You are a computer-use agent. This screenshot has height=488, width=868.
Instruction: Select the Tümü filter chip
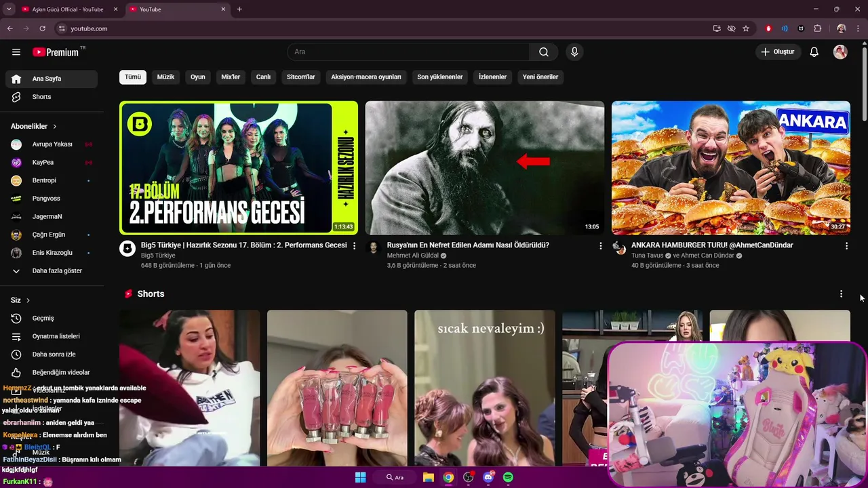(x=133, y=77)
